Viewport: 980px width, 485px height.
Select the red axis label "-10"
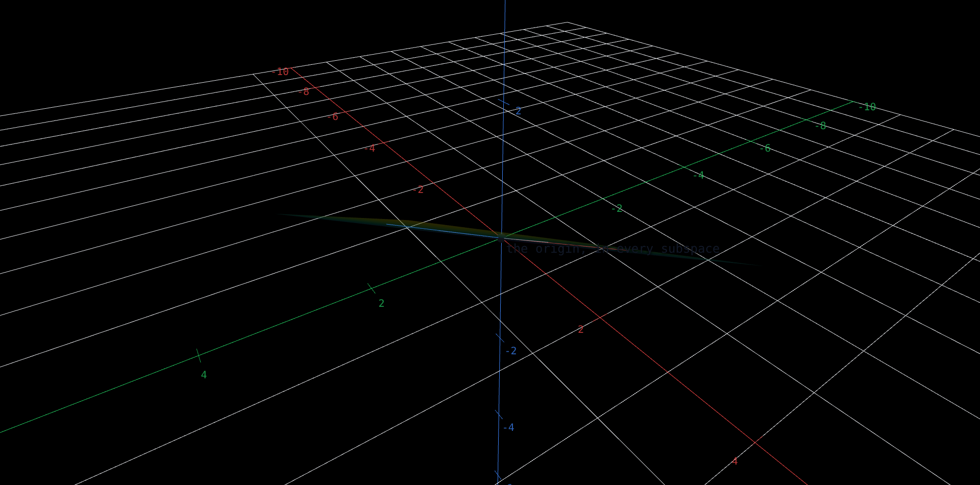(x=280, y=72)
